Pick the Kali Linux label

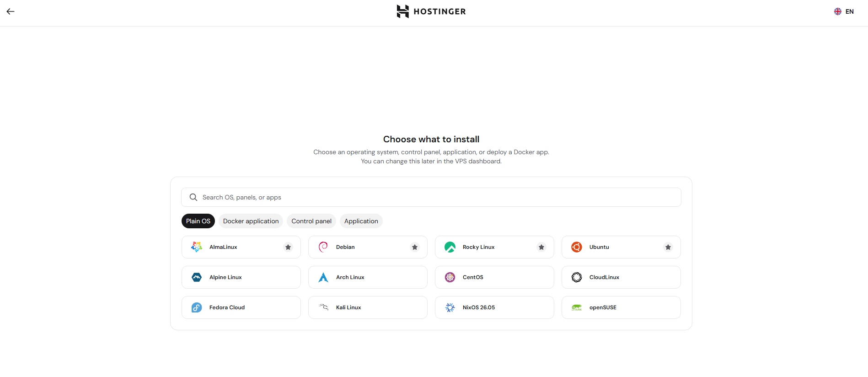tap(348, 307)
